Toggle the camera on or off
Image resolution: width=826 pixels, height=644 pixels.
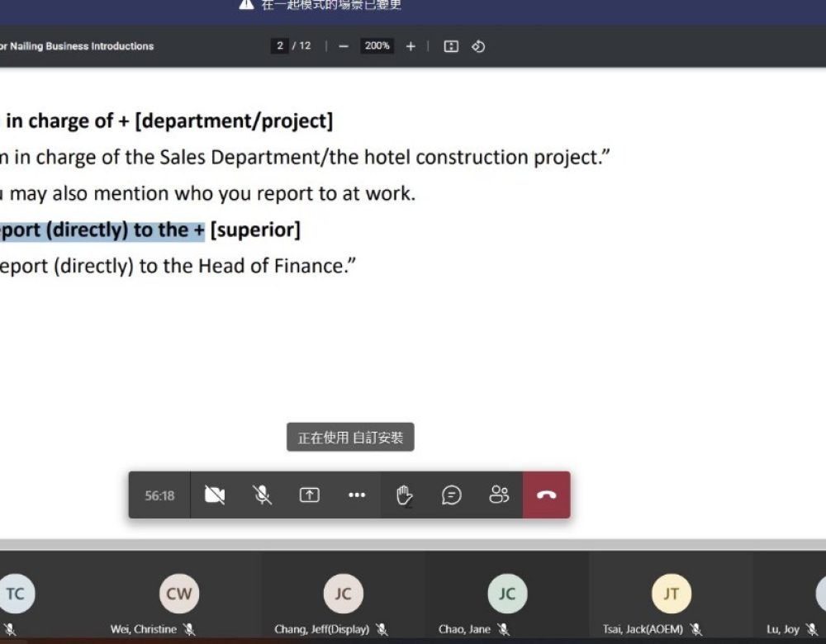tap(215, 495)
